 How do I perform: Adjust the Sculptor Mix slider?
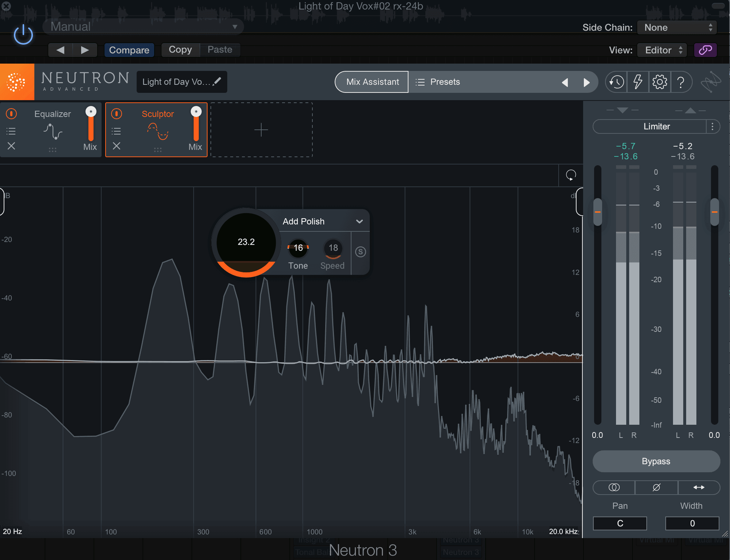click(196, 124)
